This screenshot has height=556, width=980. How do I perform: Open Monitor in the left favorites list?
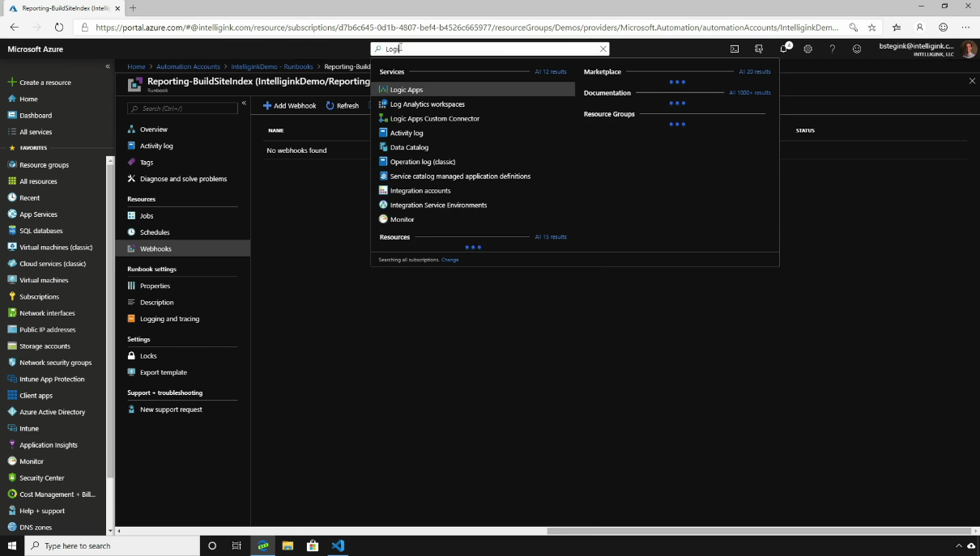(32, 461)
